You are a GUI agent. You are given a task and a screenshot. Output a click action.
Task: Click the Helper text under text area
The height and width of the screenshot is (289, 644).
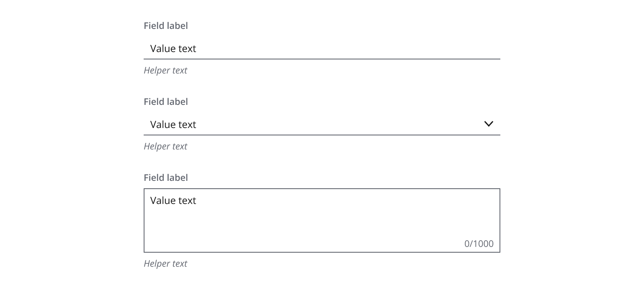pyautogui.click(x=165, y=263)
